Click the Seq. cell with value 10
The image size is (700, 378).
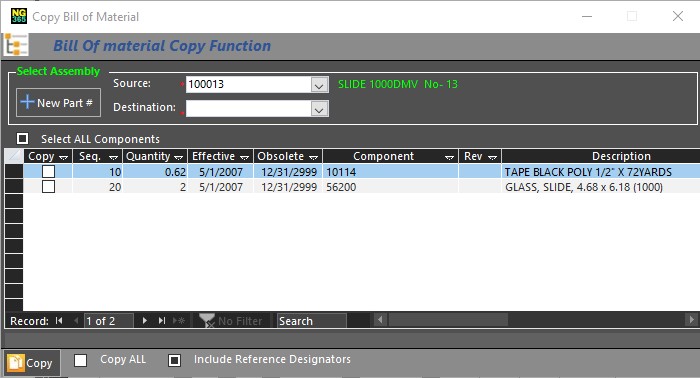pos(97,172)
